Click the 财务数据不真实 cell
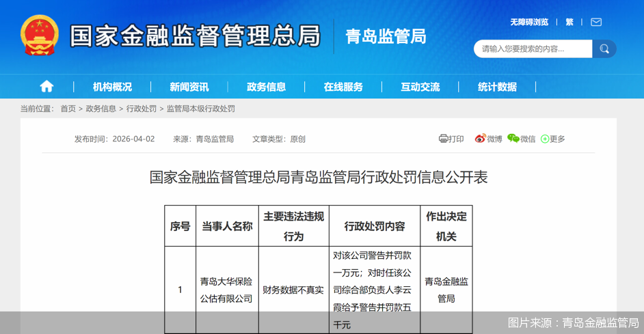644x334 pixels. click(293, 290)
